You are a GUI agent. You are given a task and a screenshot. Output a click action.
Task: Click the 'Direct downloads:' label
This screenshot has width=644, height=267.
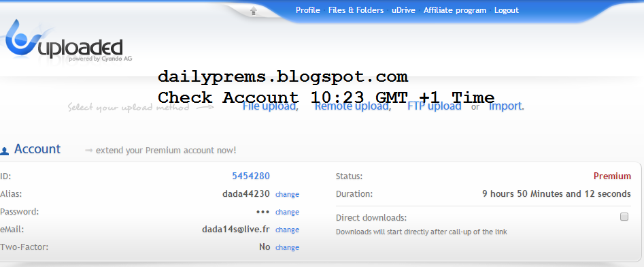[x=371, y=218]
